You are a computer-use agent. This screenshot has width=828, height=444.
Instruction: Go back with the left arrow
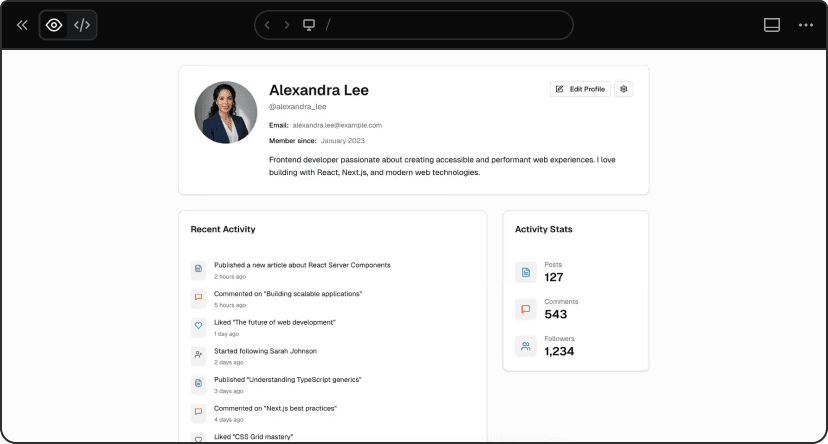(x=267, y=25)
